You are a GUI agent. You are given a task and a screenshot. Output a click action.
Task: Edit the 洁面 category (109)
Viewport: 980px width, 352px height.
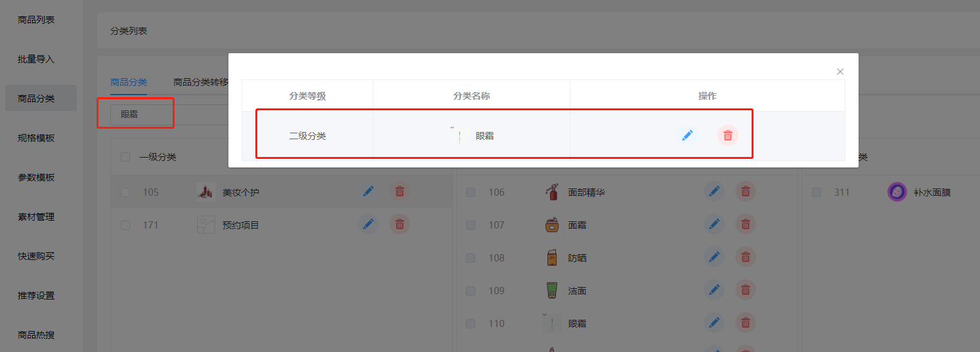pyautogui.click(x=714, y=290)
